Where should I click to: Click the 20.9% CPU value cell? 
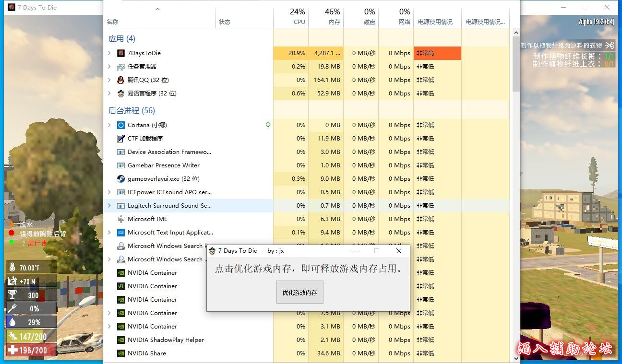291,53
